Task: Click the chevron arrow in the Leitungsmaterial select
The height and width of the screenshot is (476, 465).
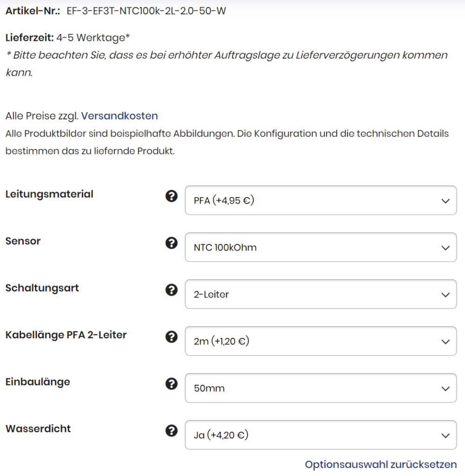Action: (x=445, y=201)
